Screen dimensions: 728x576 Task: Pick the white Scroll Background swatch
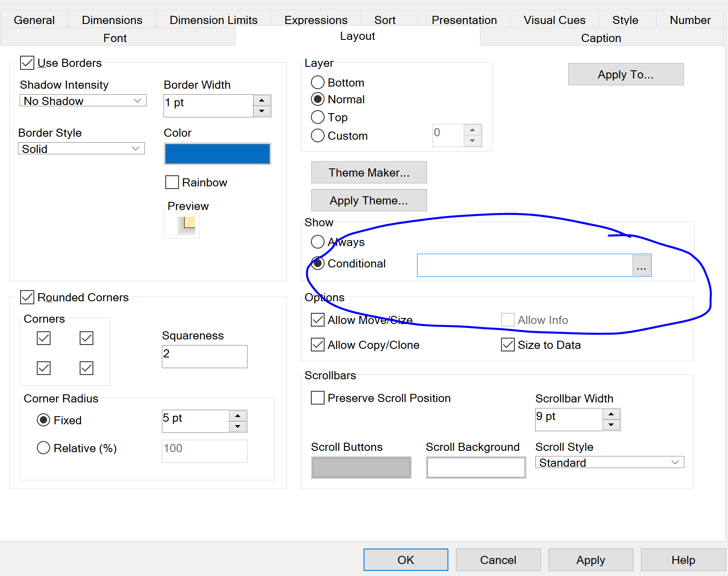tap(476, 468)
